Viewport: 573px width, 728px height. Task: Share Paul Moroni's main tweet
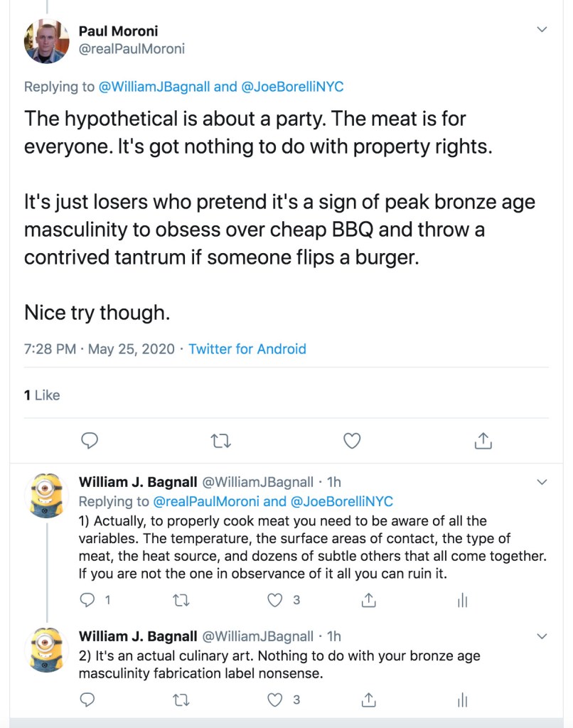[x=483, y=441]
